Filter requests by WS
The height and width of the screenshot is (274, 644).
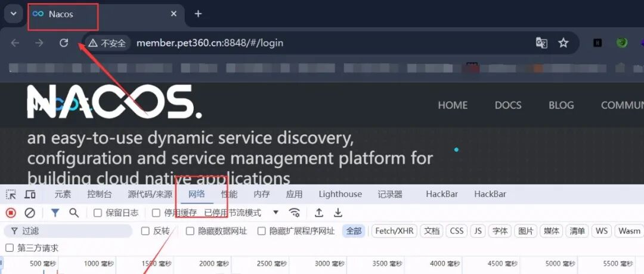point(602,231)
